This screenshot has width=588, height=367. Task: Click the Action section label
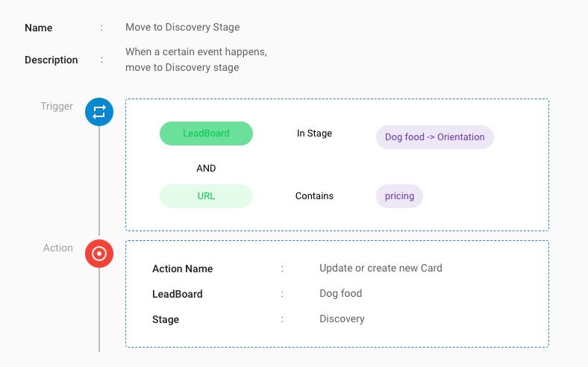click(x=58, y=248)
